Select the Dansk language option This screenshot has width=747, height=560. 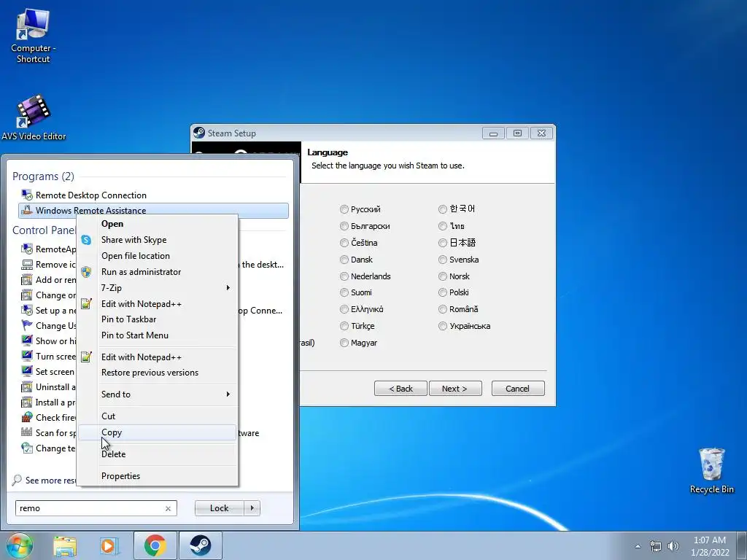356,260
